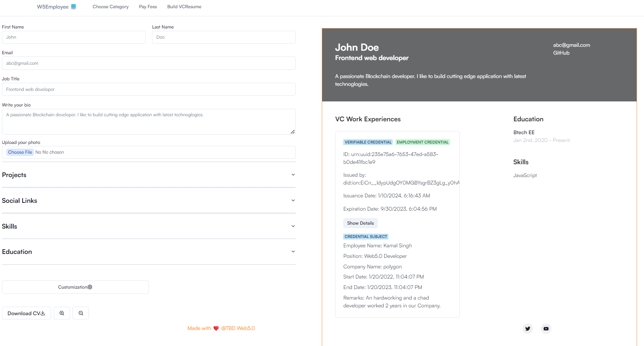The width and height of the screenshot is (644, 346).
Task: Expand the Education accordion section
Action: click(x=148, y=252)
